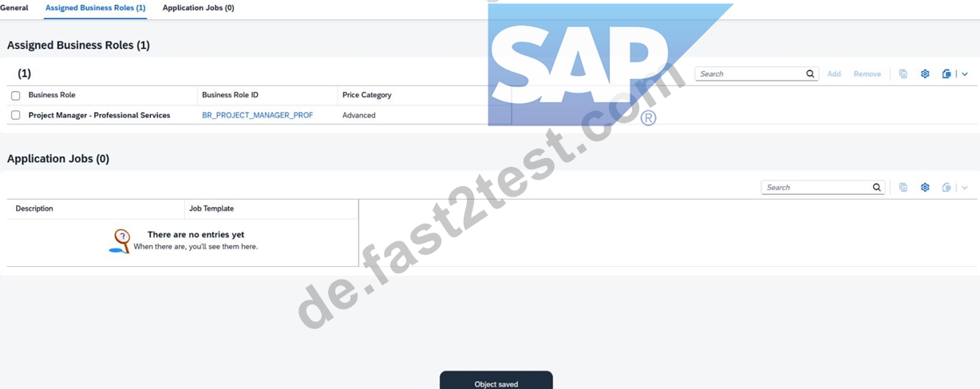
Task: Export Business Roles table to spreadsheet icon
Action: [946, 73]
